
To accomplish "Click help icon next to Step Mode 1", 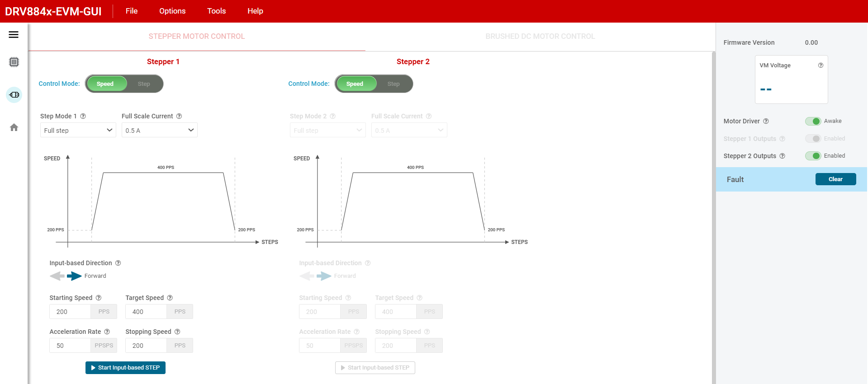I will coord(83,116).
